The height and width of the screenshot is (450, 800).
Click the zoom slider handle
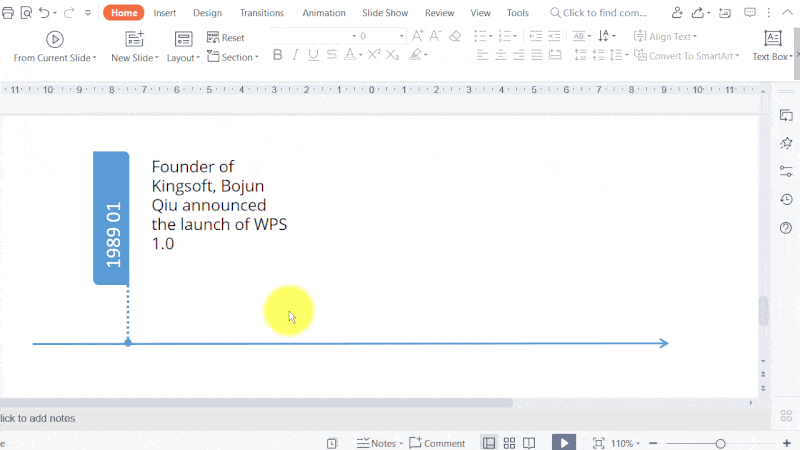[x=720, y=444]
